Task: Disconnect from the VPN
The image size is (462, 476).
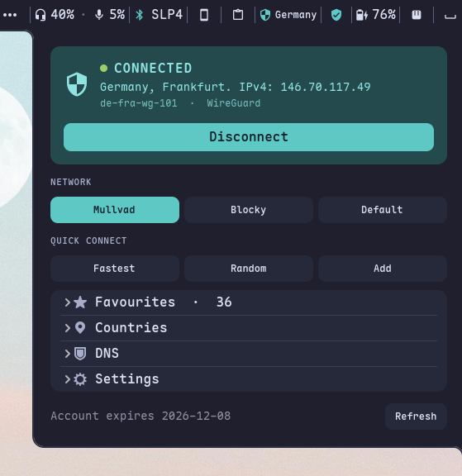Action: tap(249, 137)
